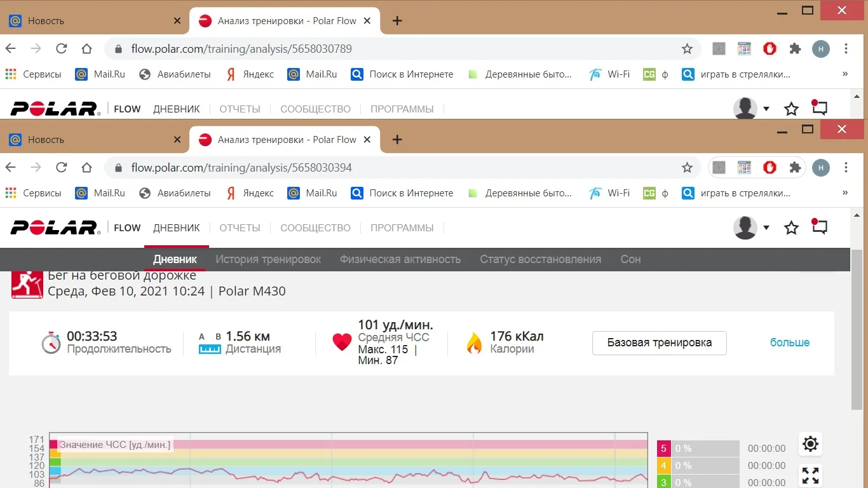
Task: Switch to Физическая активность tab
Action: point(400,259)
